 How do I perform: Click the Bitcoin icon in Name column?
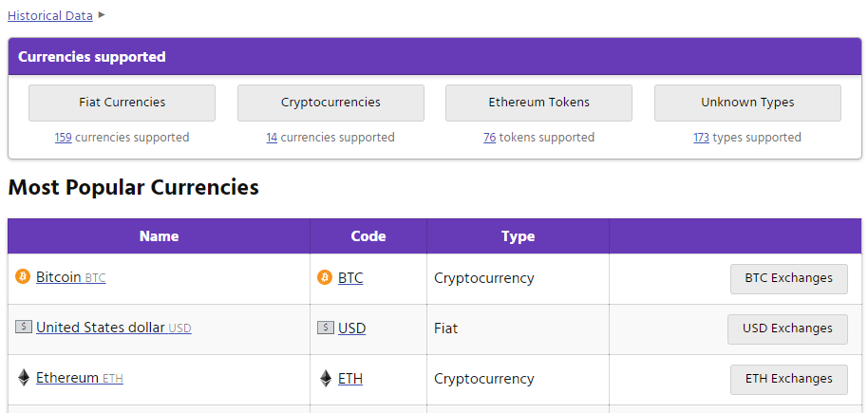tap(23, 277)
